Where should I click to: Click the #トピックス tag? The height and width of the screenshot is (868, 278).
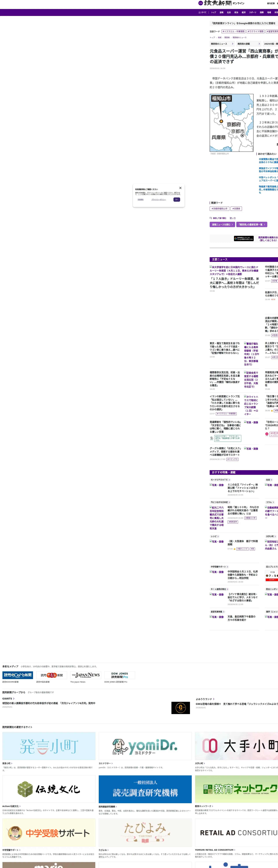(232, 459)
